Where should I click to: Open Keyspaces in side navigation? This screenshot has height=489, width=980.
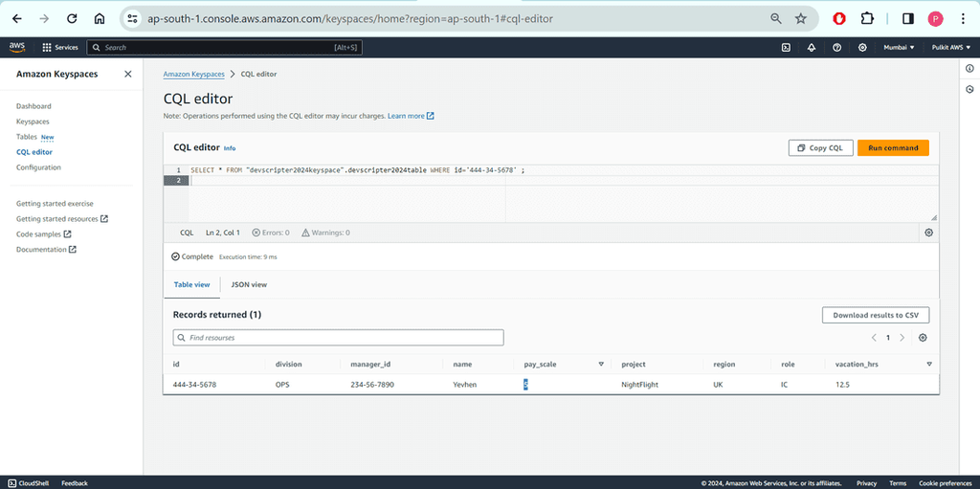33,122
